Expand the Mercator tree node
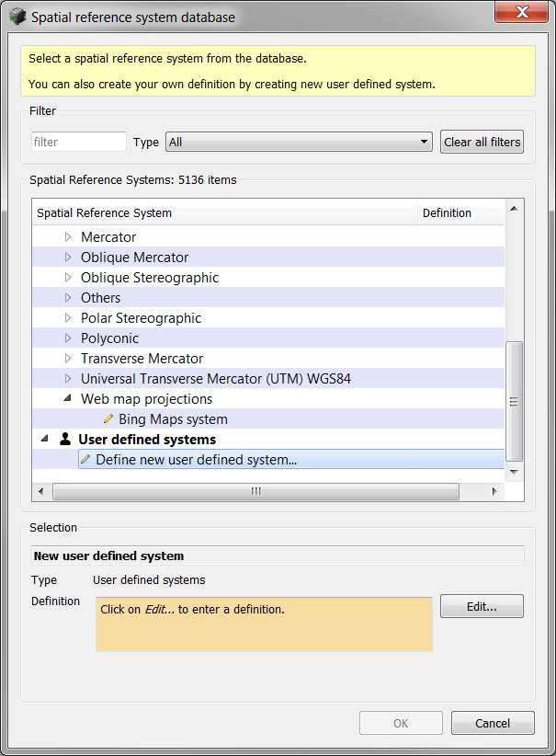Viewport: 556px width, 756px height. coord(68,236)
